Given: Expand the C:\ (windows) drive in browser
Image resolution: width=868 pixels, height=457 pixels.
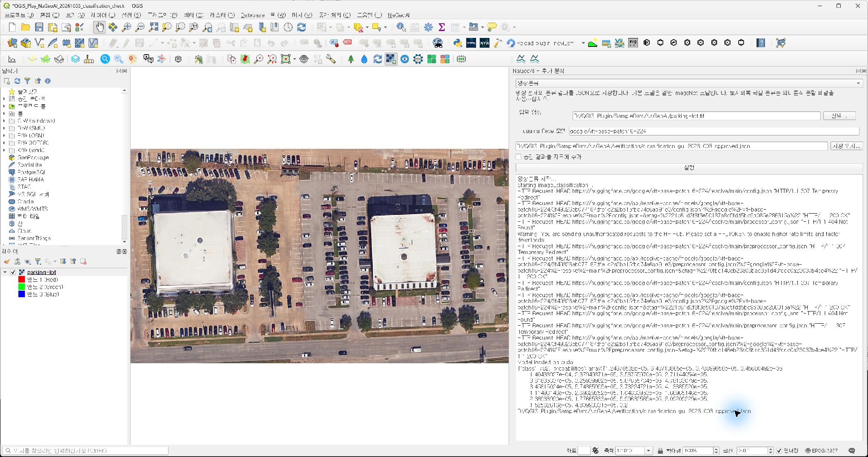Looking at the screenshot, I should [x=4, y=121].
